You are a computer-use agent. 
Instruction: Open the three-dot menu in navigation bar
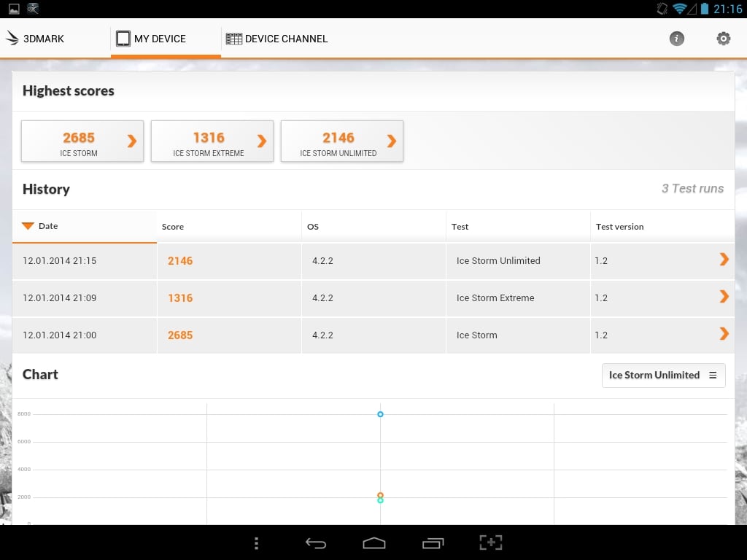[256, 542]
